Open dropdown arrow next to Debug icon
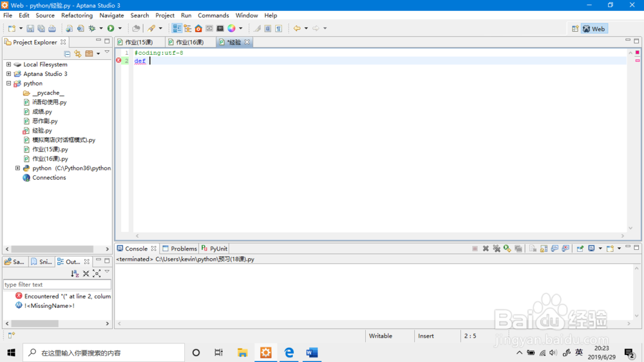Screen dimensions: 644x362 click(x=101, y=28)
